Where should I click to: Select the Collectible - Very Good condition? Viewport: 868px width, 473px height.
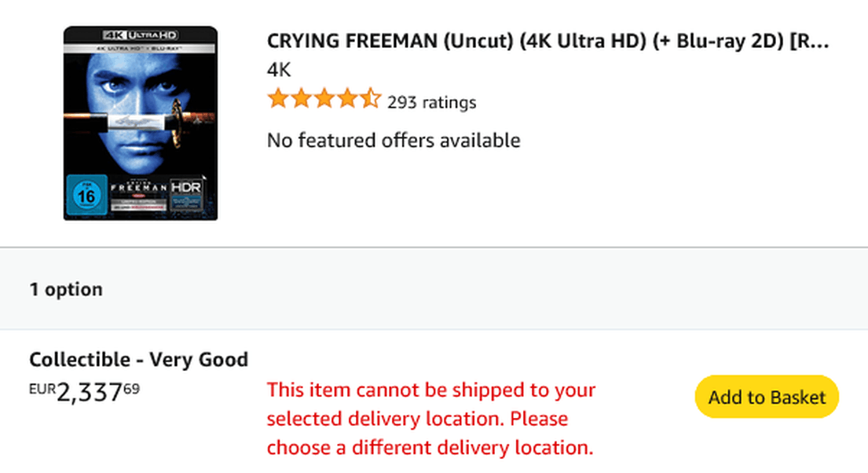138,359
